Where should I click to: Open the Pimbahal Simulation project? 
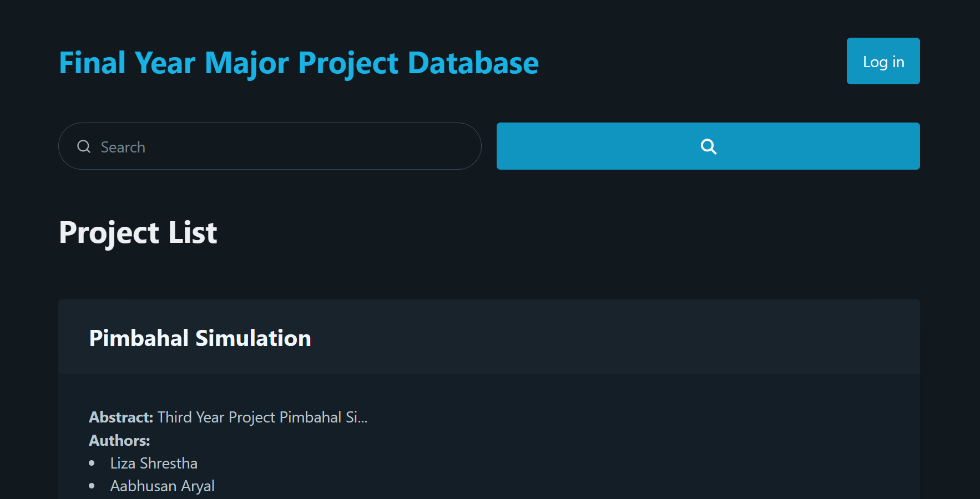pyautogui.click(x=200, y=338)
